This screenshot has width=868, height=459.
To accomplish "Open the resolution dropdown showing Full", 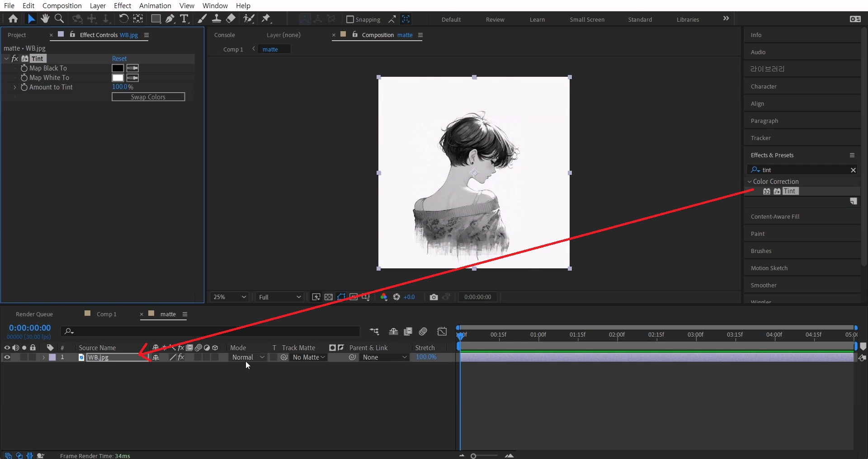I will click(x=279, y=297).
